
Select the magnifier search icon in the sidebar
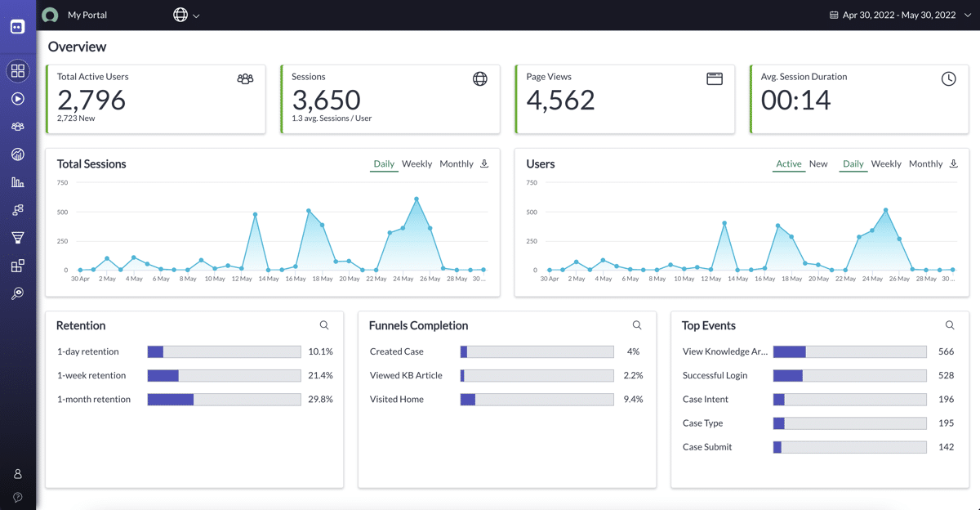(18, 293)
